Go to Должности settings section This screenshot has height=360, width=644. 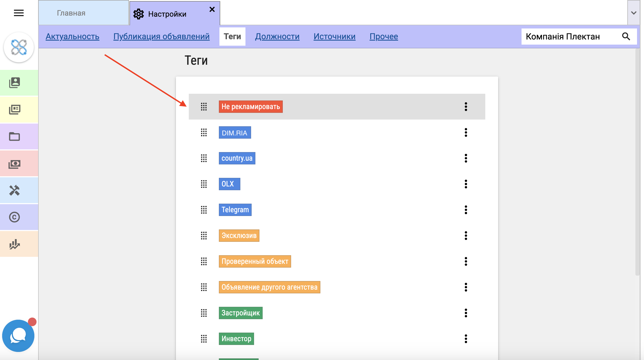(x=277, y=37)
